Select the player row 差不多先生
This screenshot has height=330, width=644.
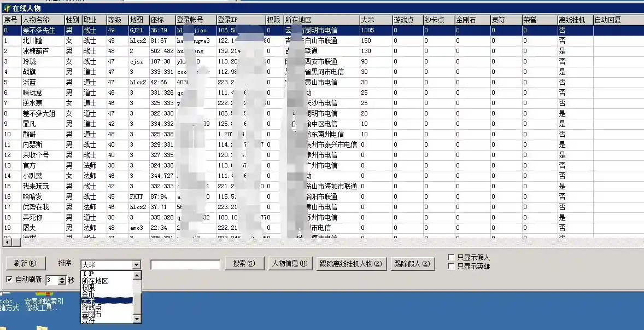point(323,30)
